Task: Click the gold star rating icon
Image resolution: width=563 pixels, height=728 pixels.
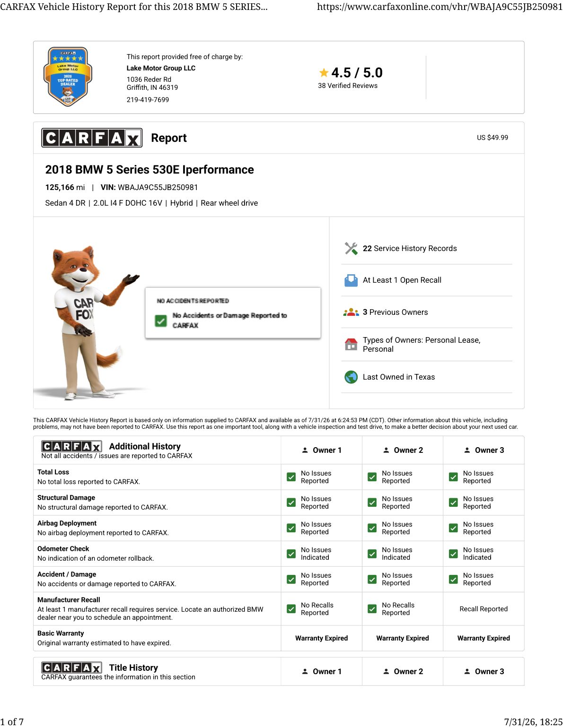Action: click(x=324, y=73)
